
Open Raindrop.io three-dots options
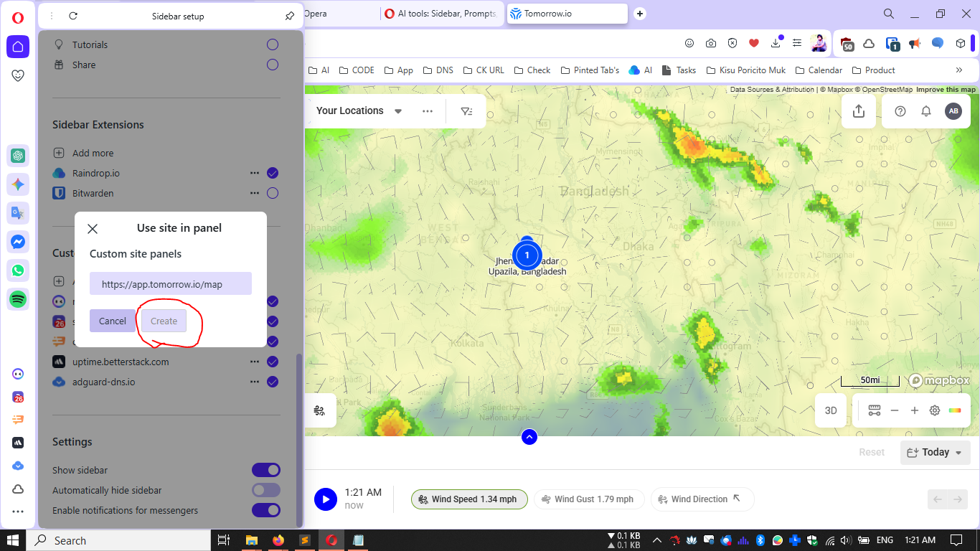[255, 173]
